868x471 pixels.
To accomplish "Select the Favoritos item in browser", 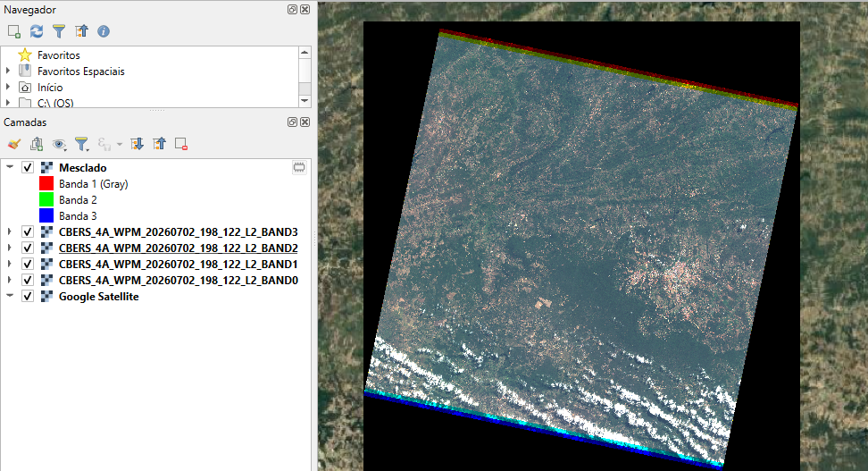I will (59, 55).
